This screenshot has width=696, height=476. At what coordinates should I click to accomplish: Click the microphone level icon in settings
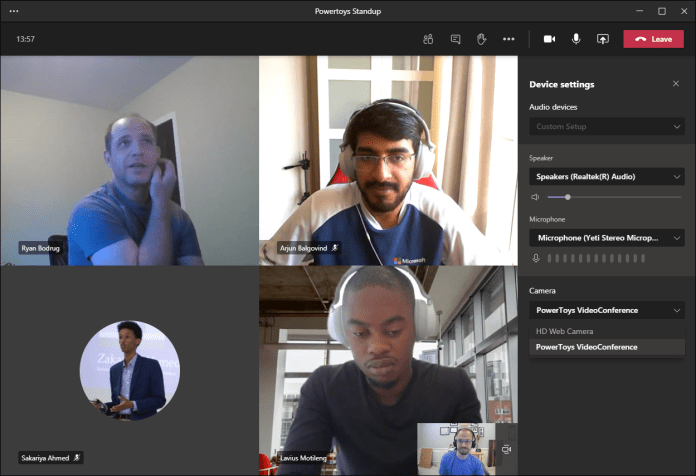(x=536, y=258)
